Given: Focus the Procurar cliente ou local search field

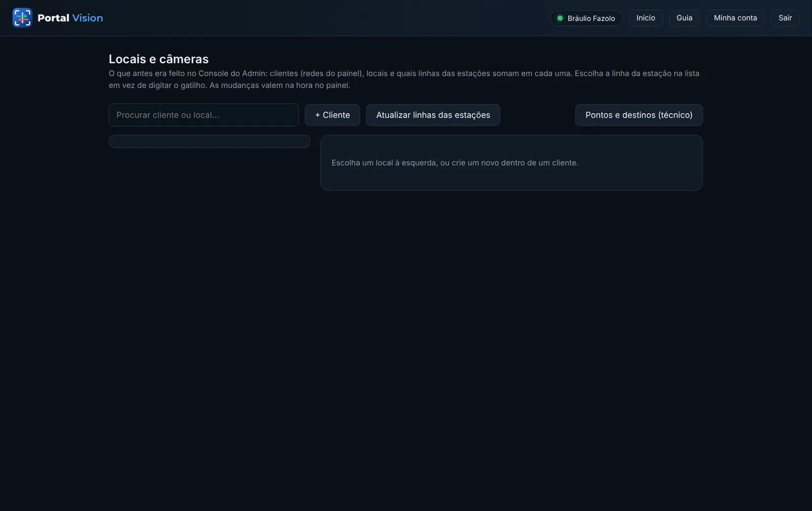Looking at the screenshot, I should click(204, 115).
